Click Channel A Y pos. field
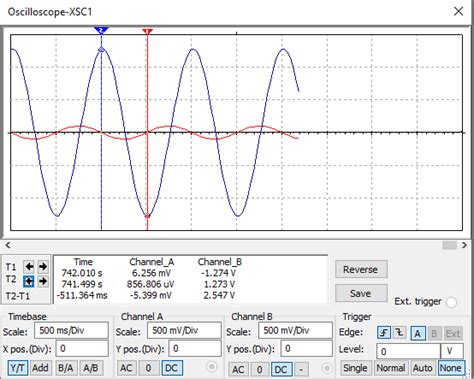The width and height of the screenshot is (474, 379). (195, 349)
